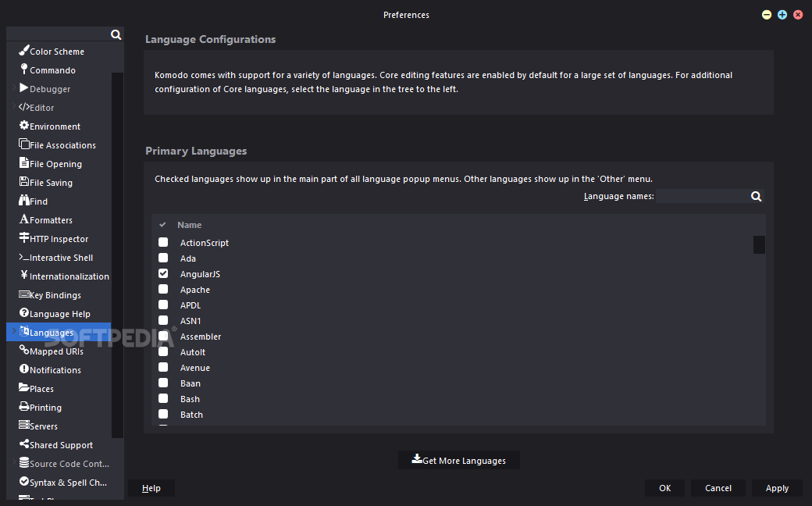Check the Baan language checkbox
Viewport: 812px width, 506px height.
[163, 383]
